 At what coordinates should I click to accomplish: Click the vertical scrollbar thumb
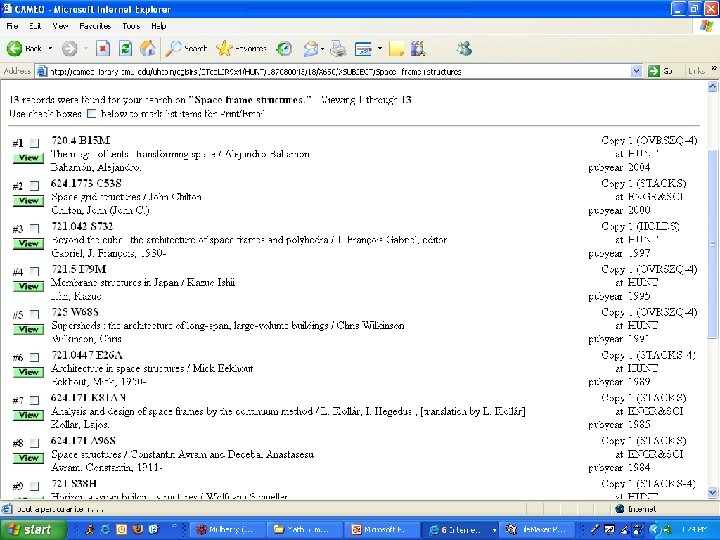(x=712, y=244)
